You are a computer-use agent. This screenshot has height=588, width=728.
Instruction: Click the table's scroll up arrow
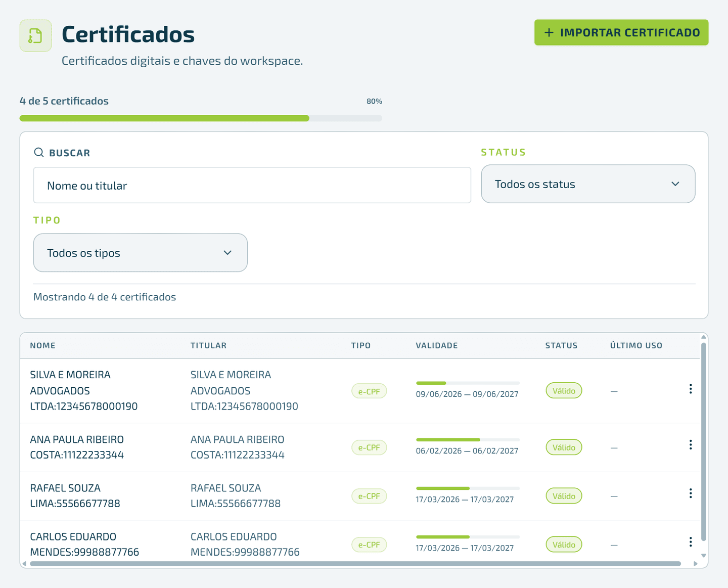(703, 337)
